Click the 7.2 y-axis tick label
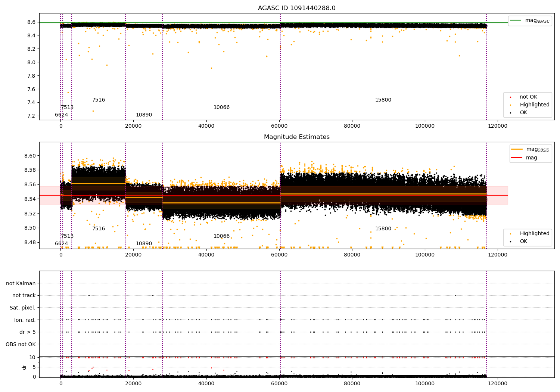Viewport: 560px width, 392px height. [x=31, y=116]
